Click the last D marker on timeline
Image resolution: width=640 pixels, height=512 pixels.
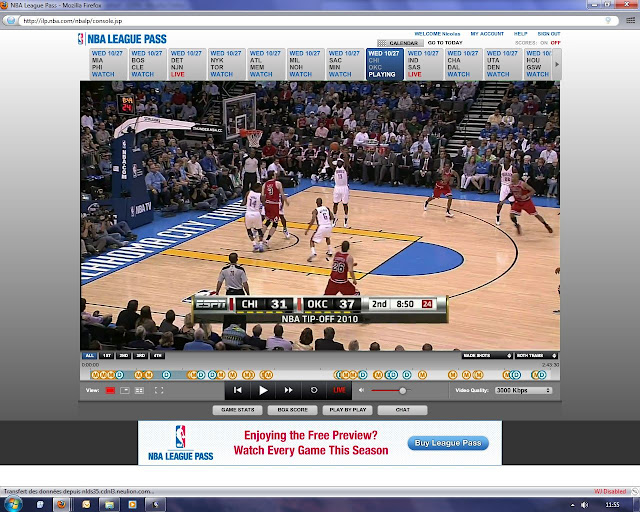point(542,375)
